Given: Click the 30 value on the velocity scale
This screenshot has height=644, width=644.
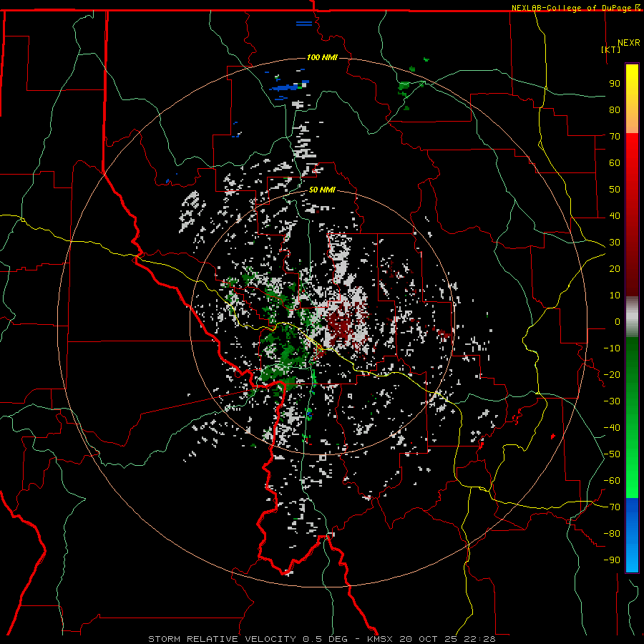Looking at the screenshot, I should (615, 243).
